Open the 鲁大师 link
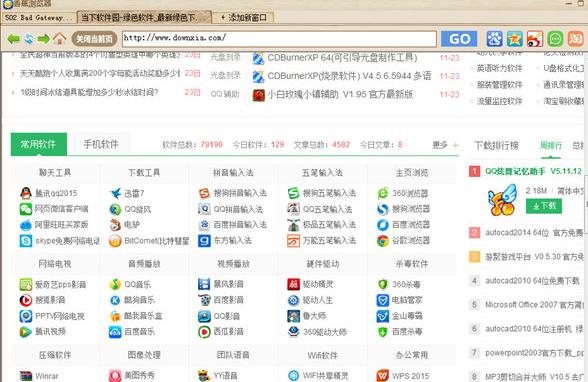588x382 pixels. [x=314, y=316]
